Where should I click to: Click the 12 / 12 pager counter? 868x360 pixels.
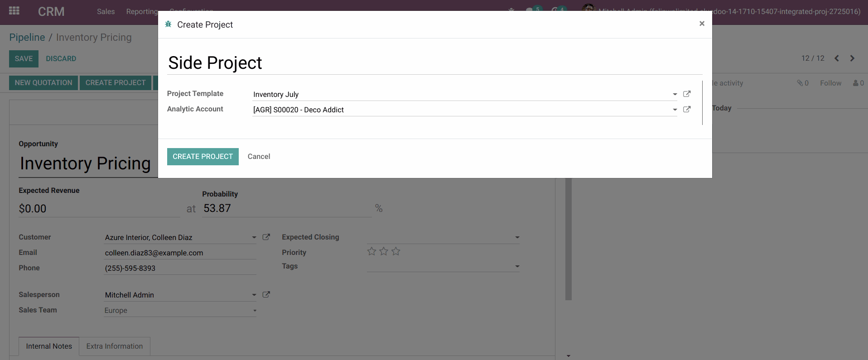click(813, 58)
